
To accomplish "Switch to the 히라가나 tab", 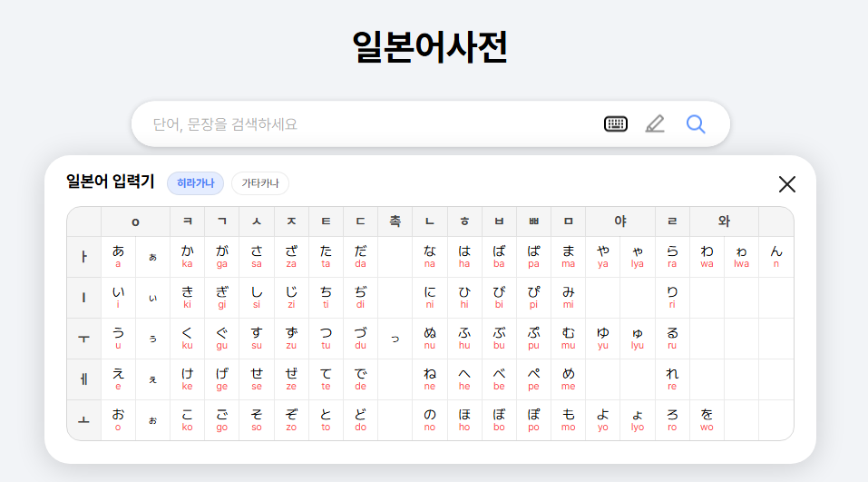I will tap(195, 183).
